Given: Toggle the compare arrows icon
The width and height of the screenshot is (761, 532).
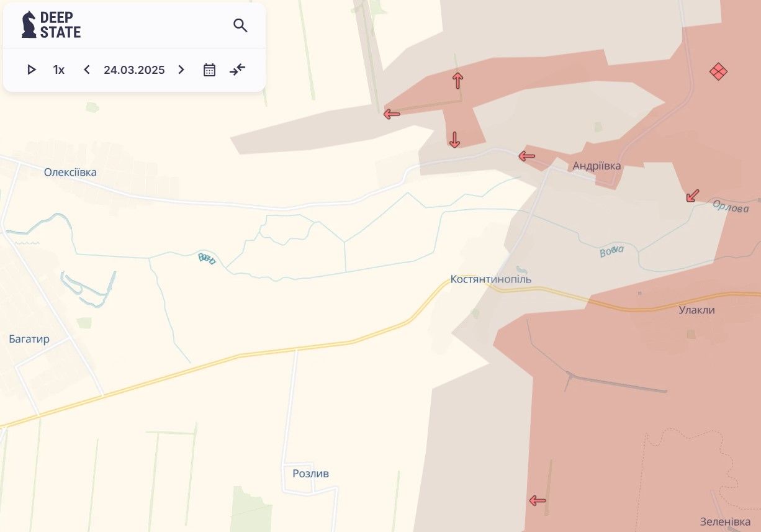Looking at the screenshot, I should point(238,70).
